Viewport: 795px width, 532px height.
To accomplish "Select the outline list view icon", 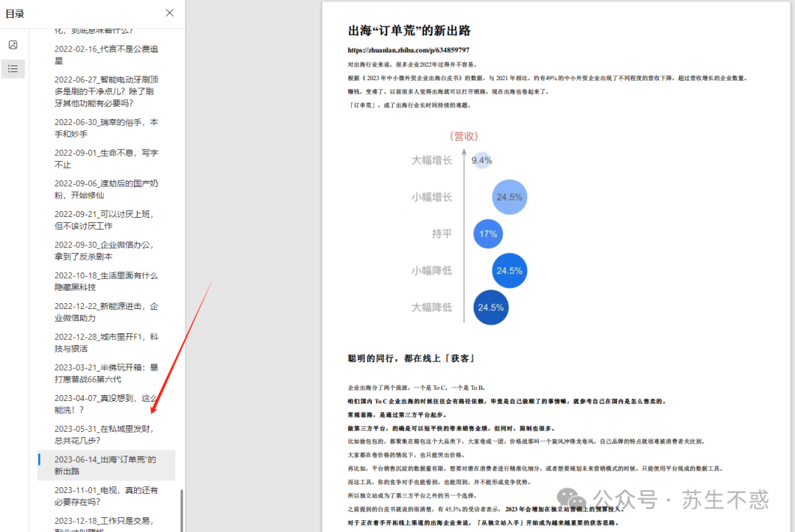I will [13, 68].
